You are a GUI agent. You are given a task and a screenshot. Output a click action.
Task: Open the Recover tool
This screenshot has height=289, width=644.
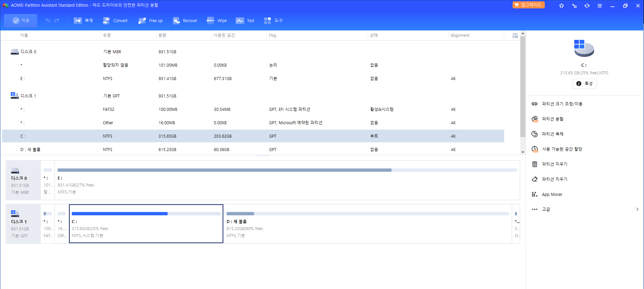click(185, 21)
